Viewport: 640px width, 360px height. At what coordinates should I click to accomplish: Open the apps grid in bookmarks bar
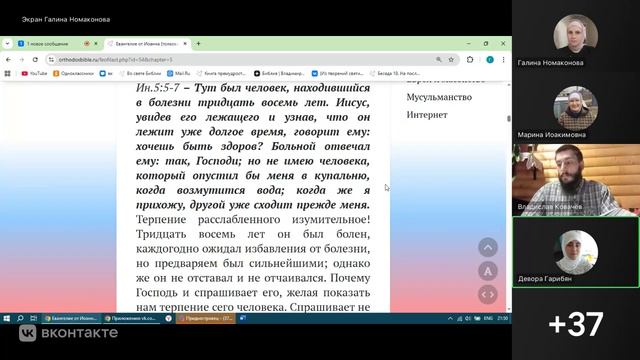[7, 73]
